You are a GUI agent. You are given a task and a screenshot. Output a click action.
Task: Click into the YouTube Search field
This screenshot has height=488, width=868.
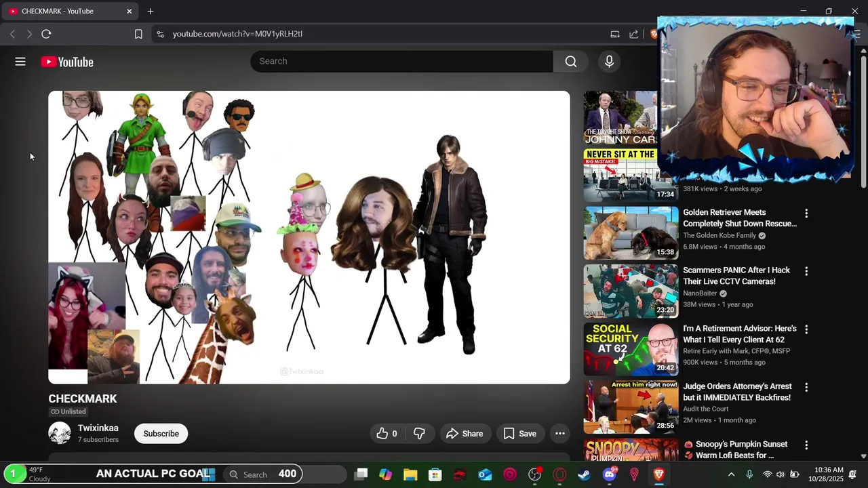click(401, 61)
